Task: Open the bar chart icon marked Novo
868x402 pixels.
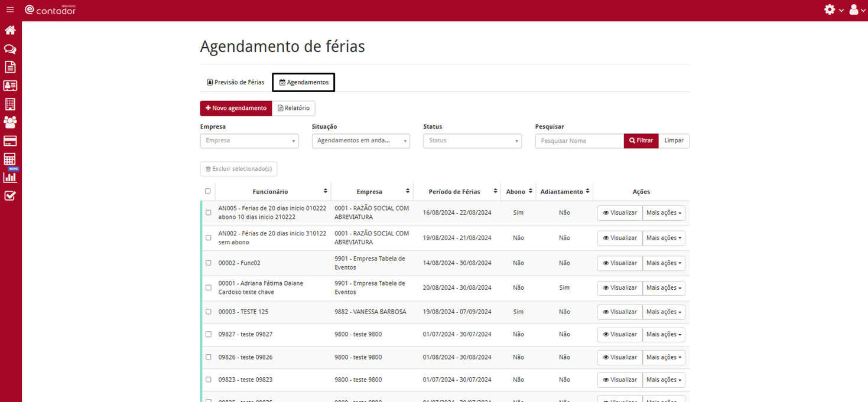Action: coord(10,177)
